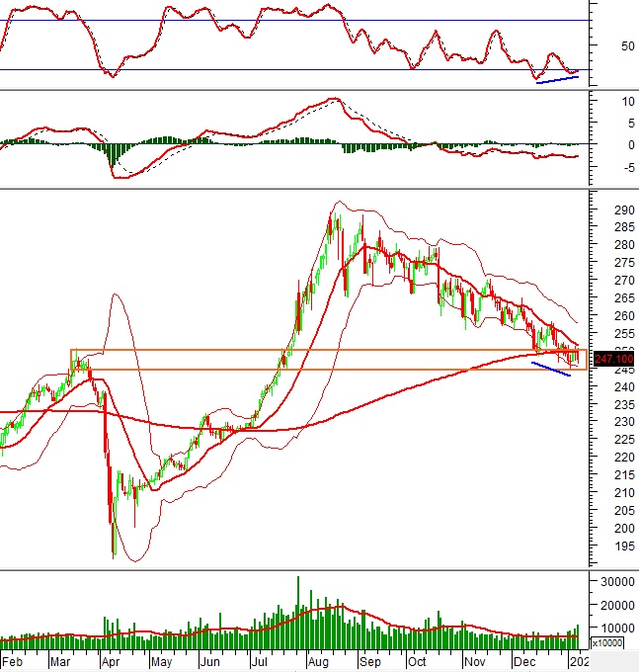Select the blue divergence line on the top oscillator
The image size is (639, 672).
pyautogui.click(x=557, y=78)
